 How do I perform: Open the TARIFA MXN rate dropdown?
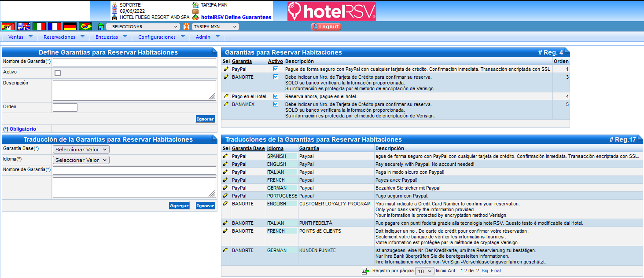215,27
